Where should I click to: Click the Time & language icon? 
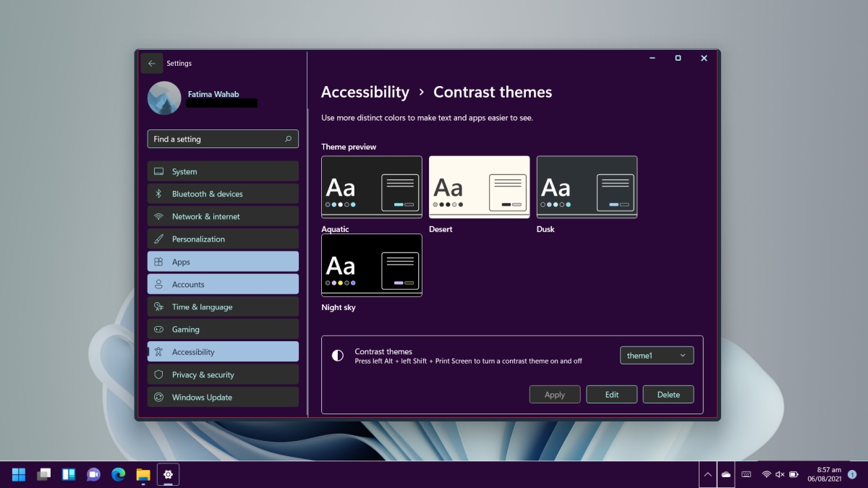(x=158, y=307)
